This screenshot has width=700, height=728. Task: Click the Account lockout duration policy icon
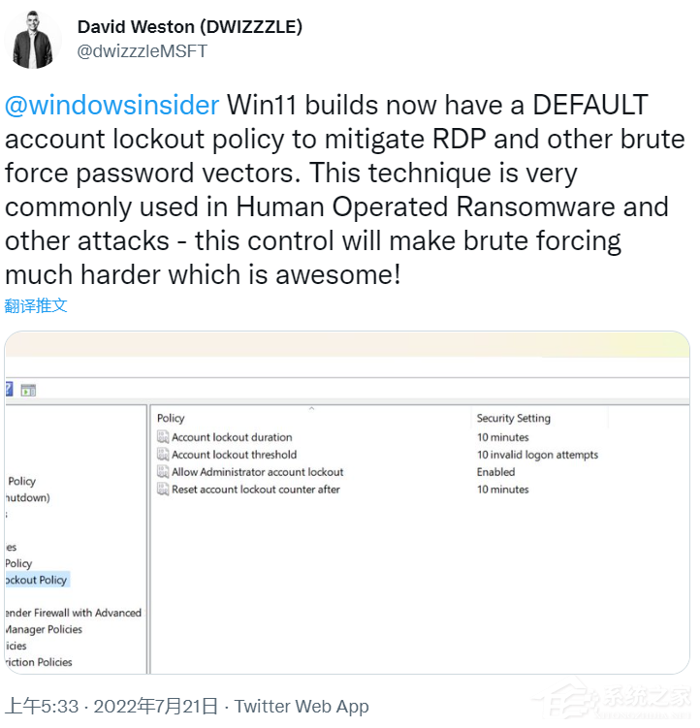coord(163,438)
